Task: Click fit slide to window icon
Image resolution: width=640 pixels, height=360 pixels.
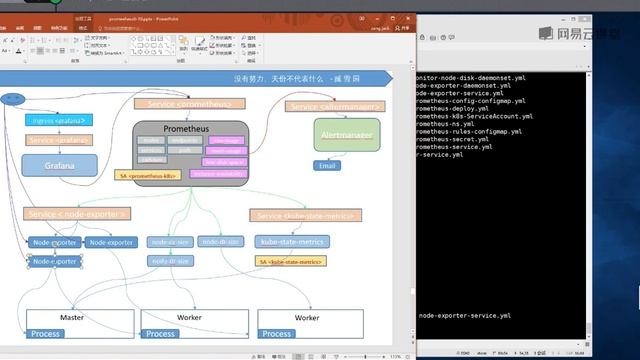Action: (407, 357)
